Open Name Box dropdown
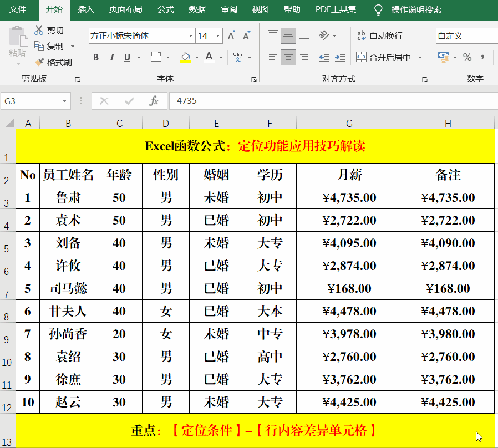 [x=64, y=101]
